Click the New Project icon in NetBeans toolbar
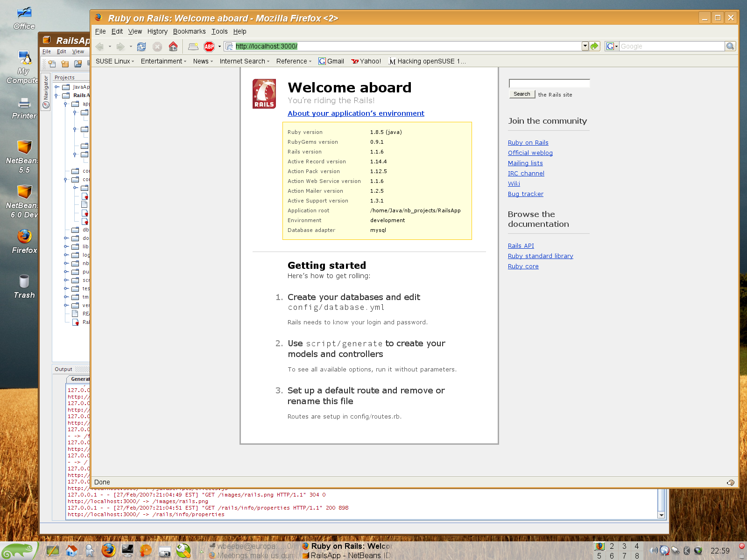This screenshot has width=747, height=560. tap(65, 63)
